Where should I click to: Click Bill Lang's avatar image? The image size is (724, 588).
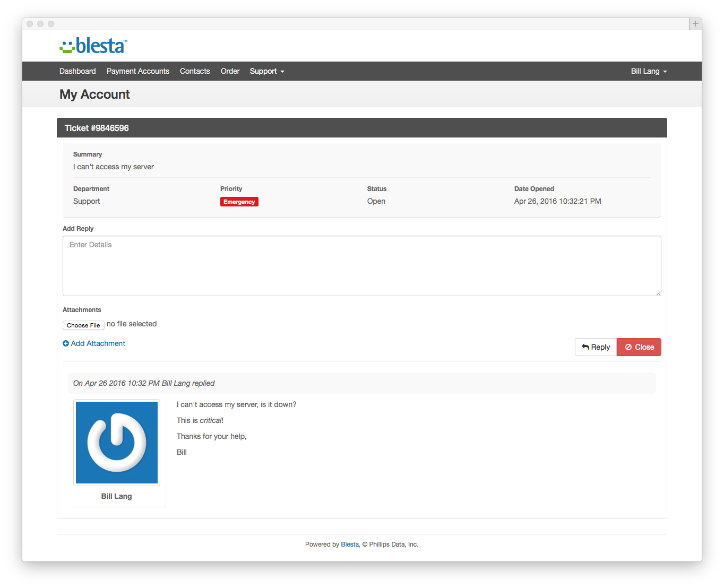117,443
